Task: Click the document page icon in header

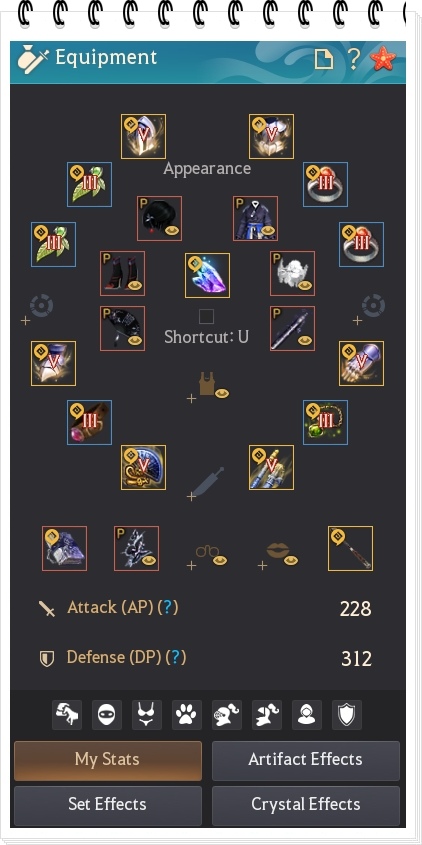Action: pos(323,59)
